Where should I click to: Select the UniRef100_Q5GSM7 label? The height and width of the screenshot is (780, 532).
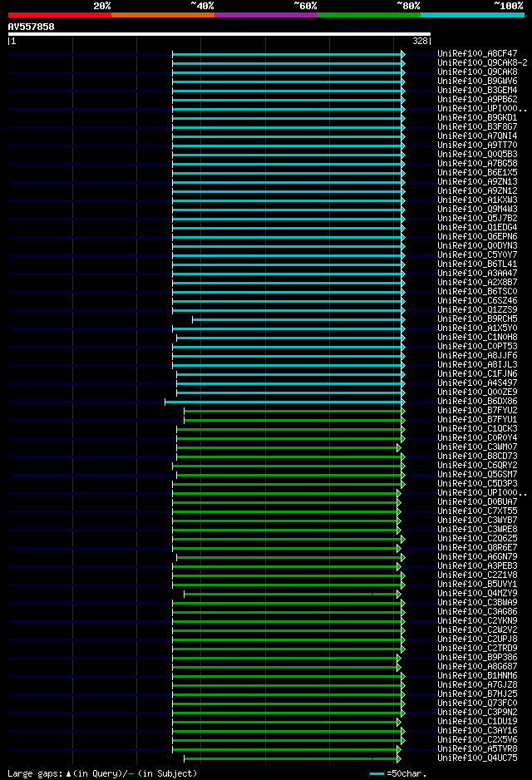coord(477,475)
